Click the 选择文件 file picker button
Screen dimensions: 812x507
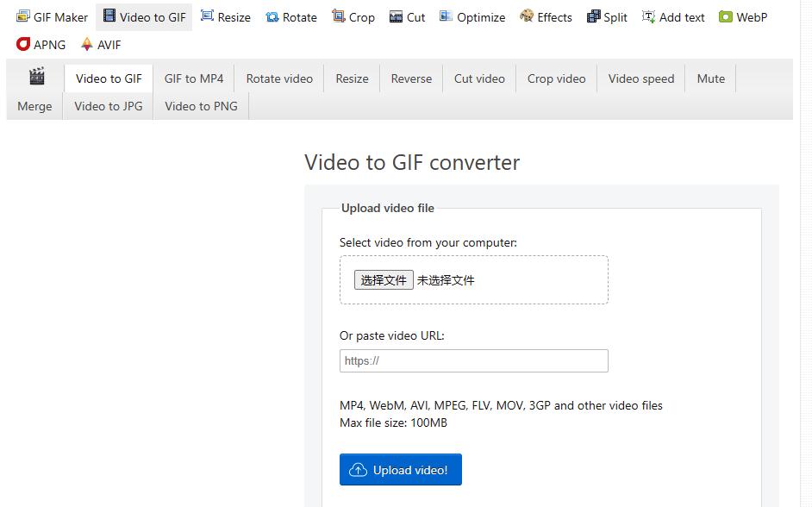[x=383, y=279]
